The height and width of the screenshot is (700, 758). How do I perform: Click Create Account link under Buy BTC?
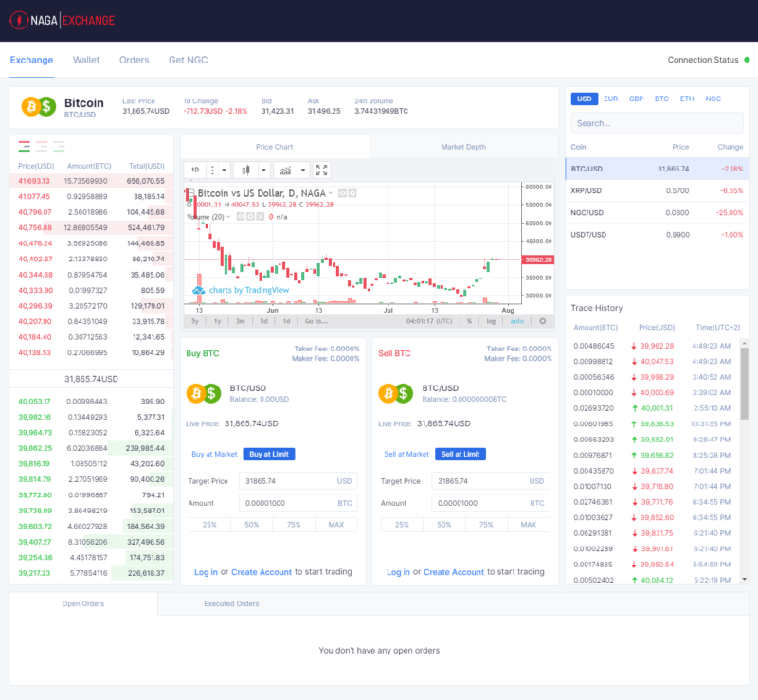coord(262,572)
